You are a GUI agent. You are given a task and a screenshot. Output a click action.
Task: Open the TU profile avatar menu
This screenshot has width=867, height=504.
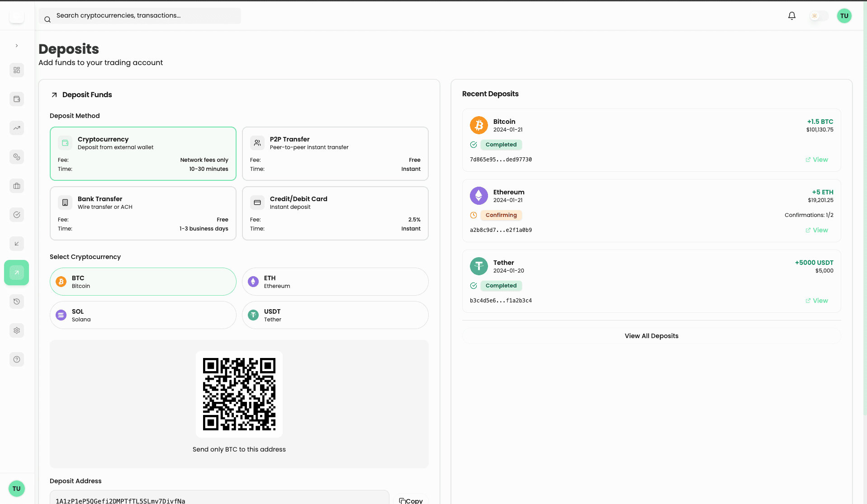point(844,15)
